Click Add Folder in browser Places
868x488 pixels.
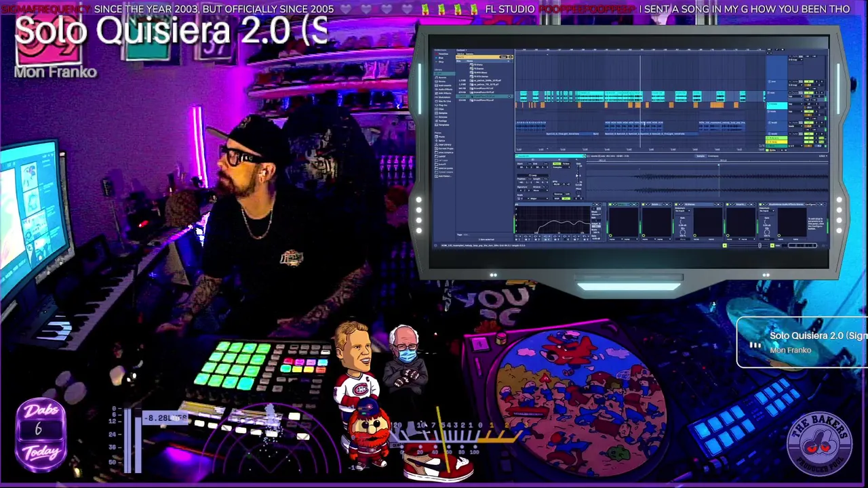[x=443, y=176]
